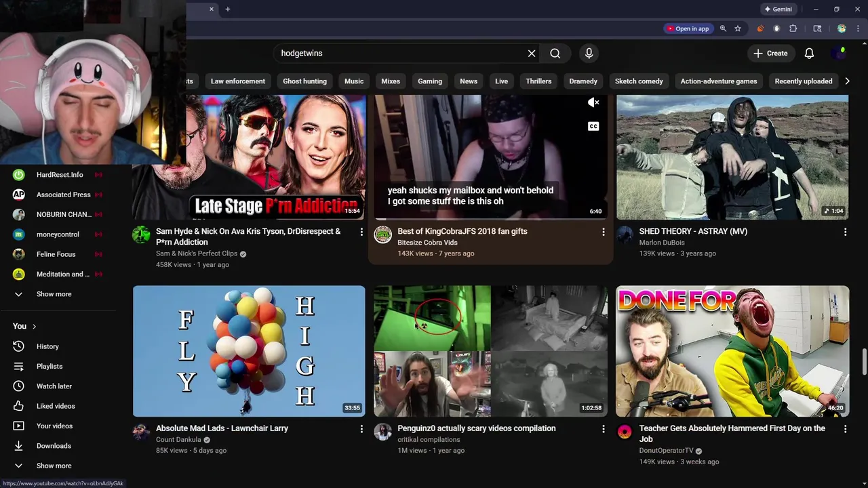
Task: Open Count Dankula channel avatar
Action: click(141, 432)
